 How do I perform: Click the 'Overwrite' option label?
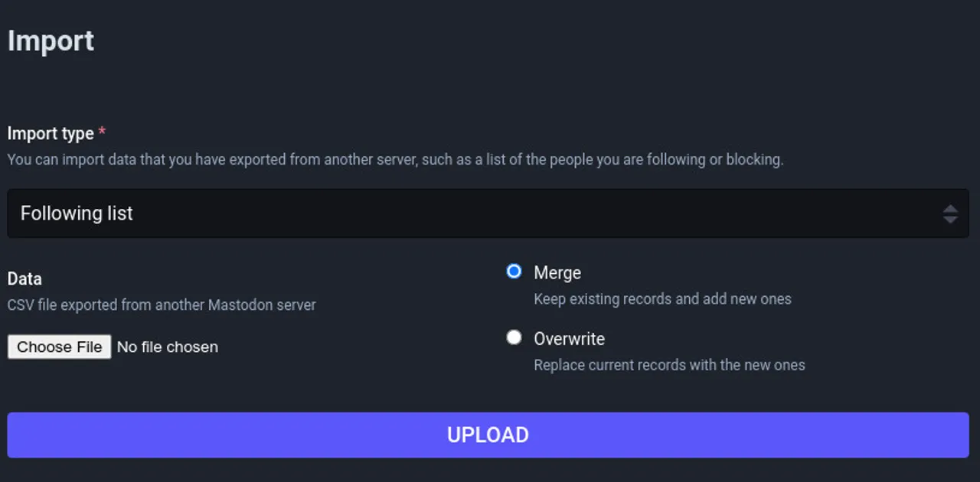pos(569,339)
